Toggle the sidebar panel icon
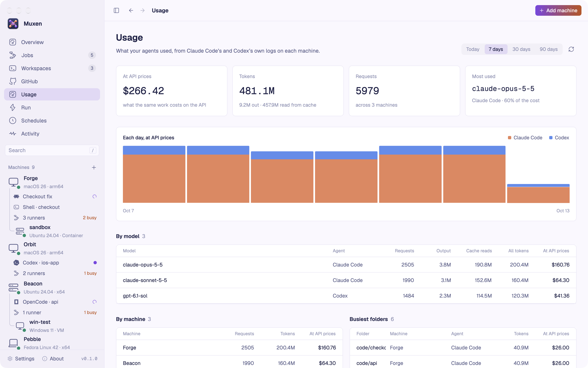The width and height of the screenshot is (588, 368). pyautogui.click(x=116, y=10)
